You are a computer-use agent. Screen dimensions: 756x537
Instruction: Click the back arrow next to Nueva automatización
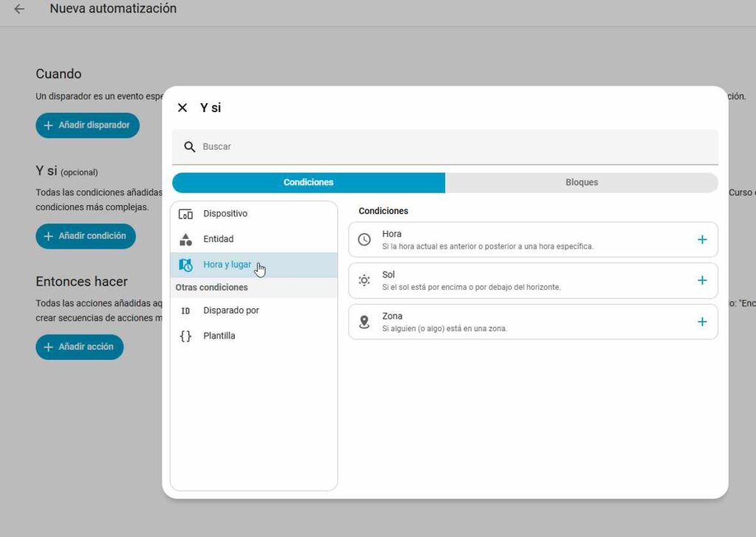(19, 10)
